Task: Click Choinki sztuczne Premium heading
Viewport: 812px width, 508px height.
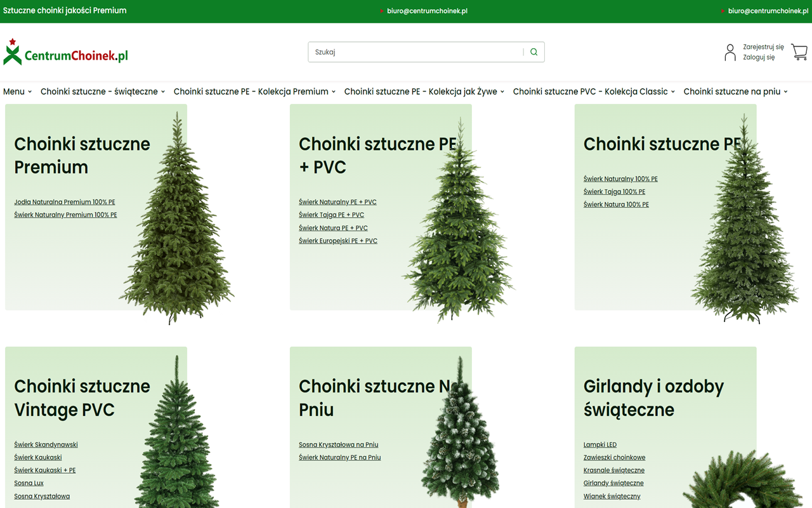Action: tap(82, 156)
